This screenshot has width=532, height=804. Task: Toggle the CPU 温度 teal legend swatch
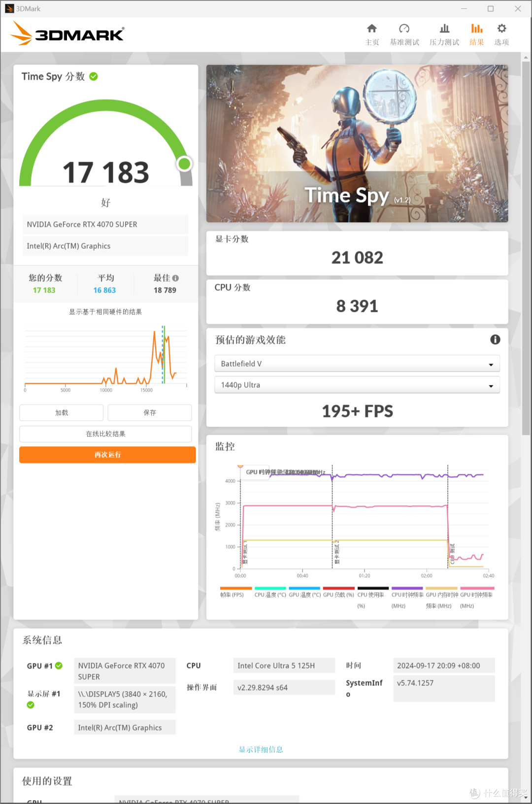point(270,588)
